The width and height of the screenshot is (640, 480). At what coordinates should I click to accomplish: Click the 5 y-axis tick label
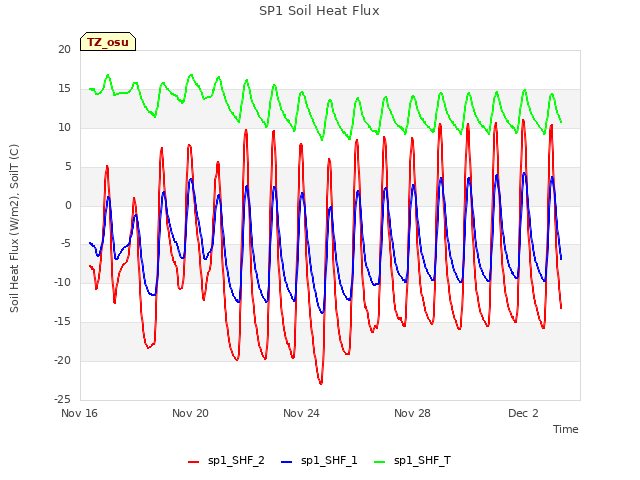[68, 166]
